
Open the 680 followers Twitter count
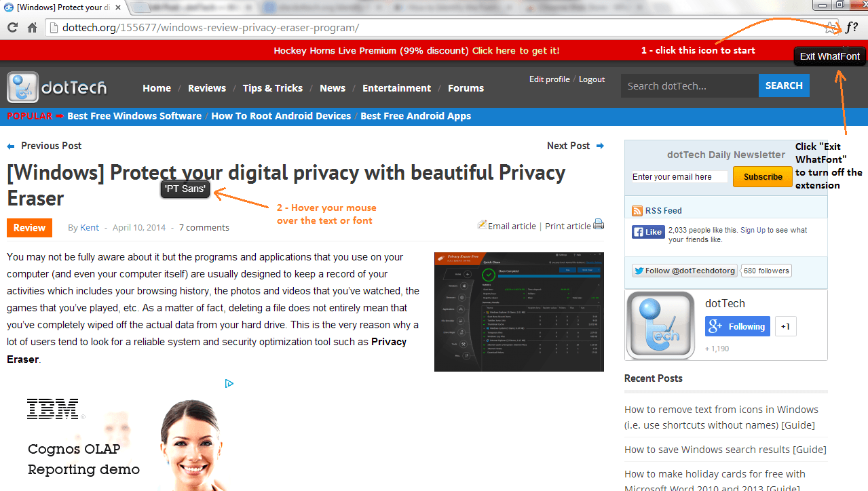[766, 271]
